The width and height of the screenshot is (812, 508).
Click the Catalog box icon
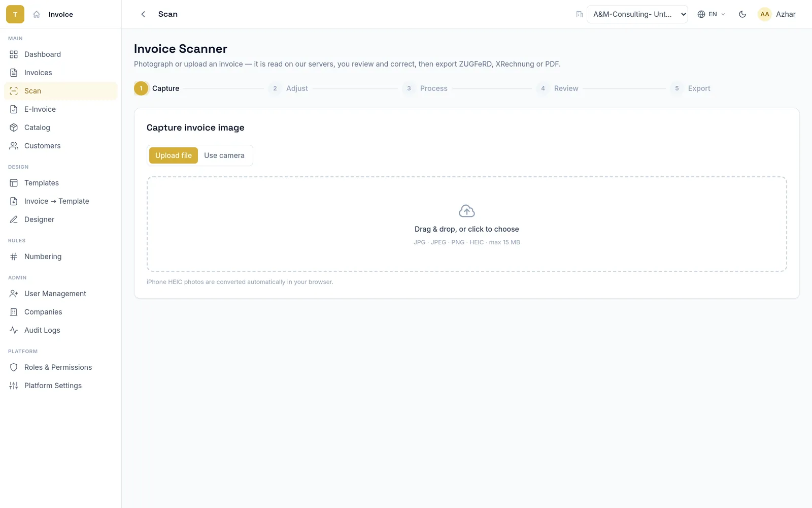(x=14, y=128)
